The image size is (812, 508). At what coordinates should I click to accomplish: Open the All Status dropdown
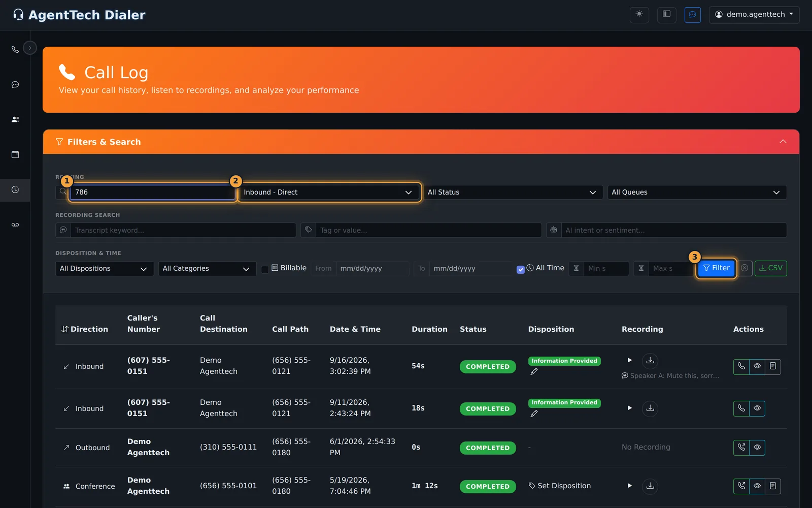(x=513, y=192)
